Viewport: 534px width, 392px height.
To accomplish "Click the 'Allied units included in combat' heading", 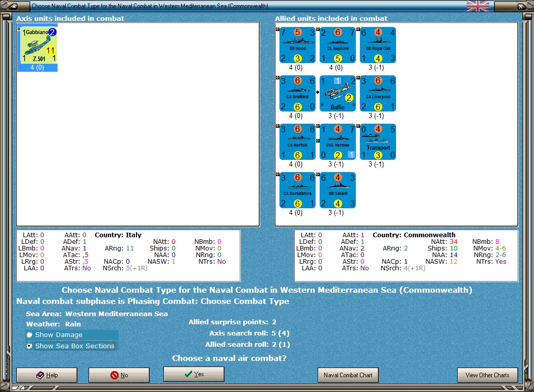I will pos(331,18).
